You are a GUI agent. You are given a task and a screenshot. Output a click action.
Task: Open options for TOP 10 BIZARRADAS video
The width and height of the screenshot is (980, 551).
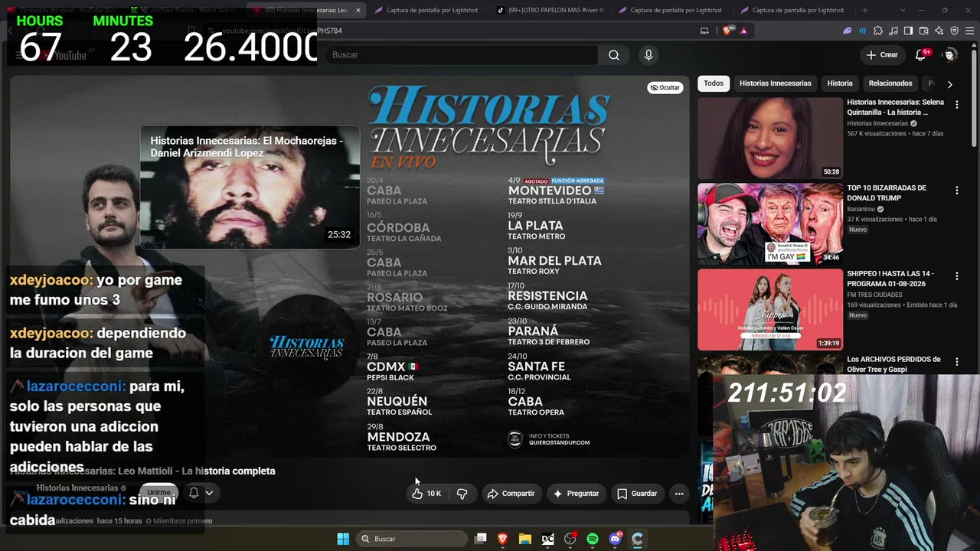click(x=956, y=191)
